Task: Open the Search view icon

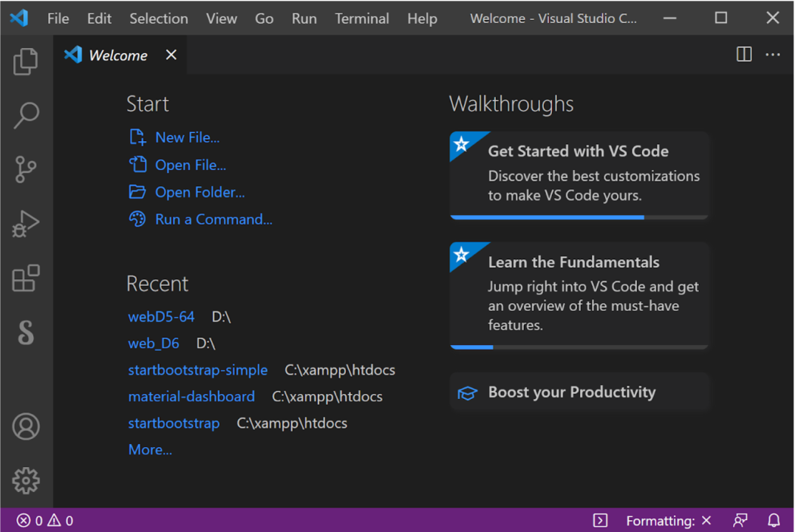Action: coord(26,115)
